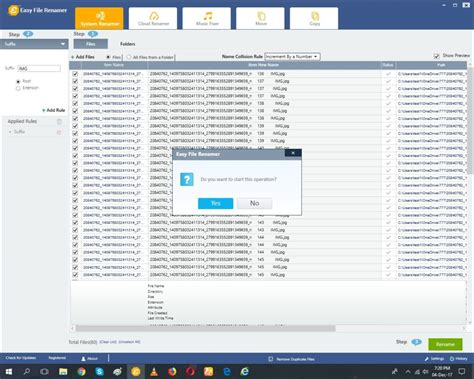The height and width of the screenshot is (379, 474).
Task: Click the Add Rule button
Action: click(x=53, y=110)
